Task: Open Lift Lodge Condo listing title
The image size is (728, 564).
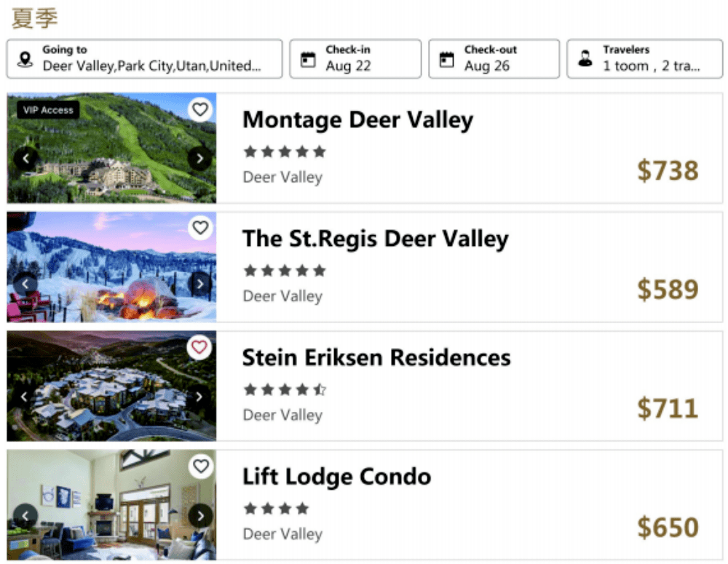Action: pyautogui.click(x=336, y=477)
